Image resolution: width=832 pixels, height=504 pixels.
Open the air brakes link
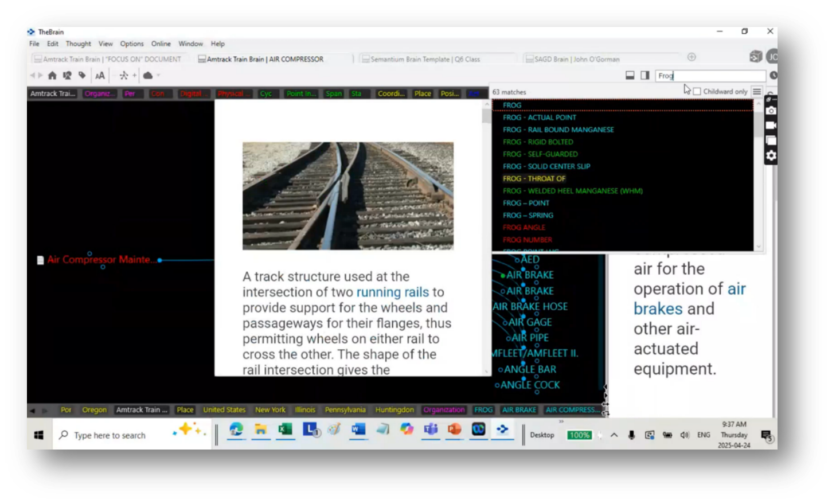click(690, 299)
